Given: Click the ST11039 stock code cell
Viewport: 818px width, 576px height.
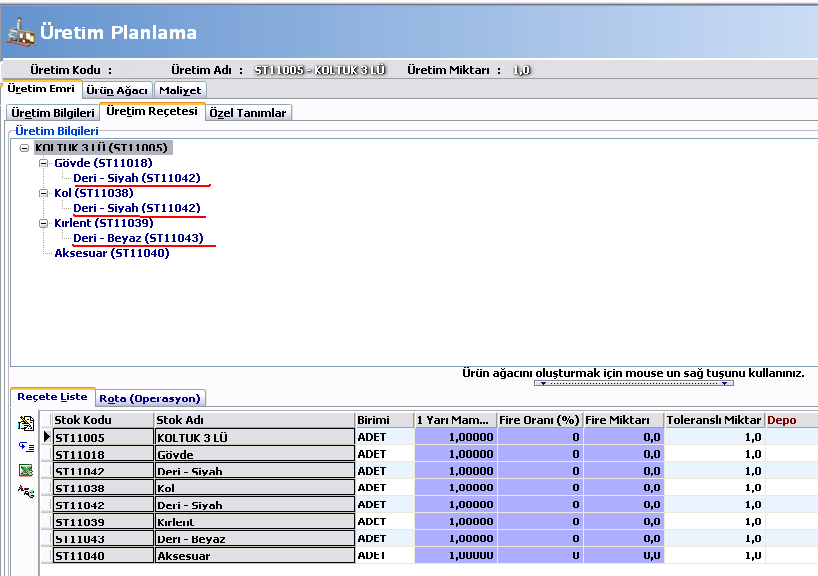Looking at the screenshot, I should tap(103, 522).
